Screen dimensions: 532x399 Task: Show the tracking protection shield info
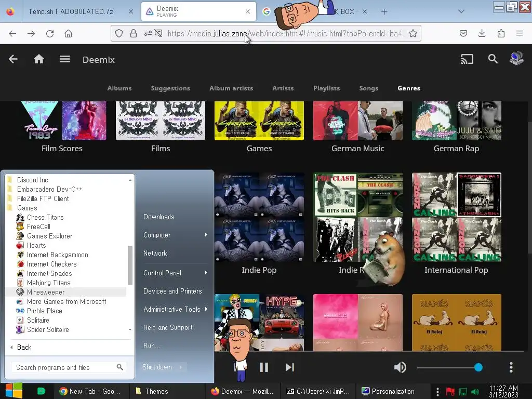(119, 33)
